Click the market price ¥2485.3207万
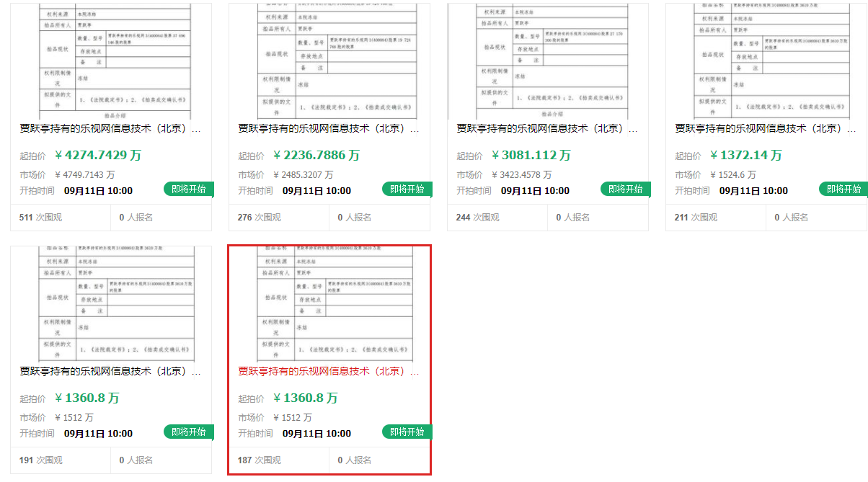The image size is (868, 482). tap(304, 175)
